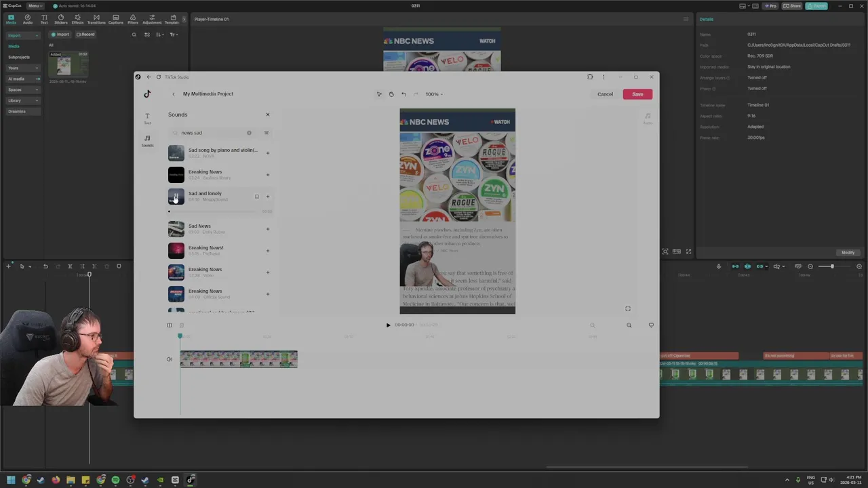Pause the 'Sad and lonely' sound preview thumbnail
Screen dimensions: 868x488
click(176, 197)
